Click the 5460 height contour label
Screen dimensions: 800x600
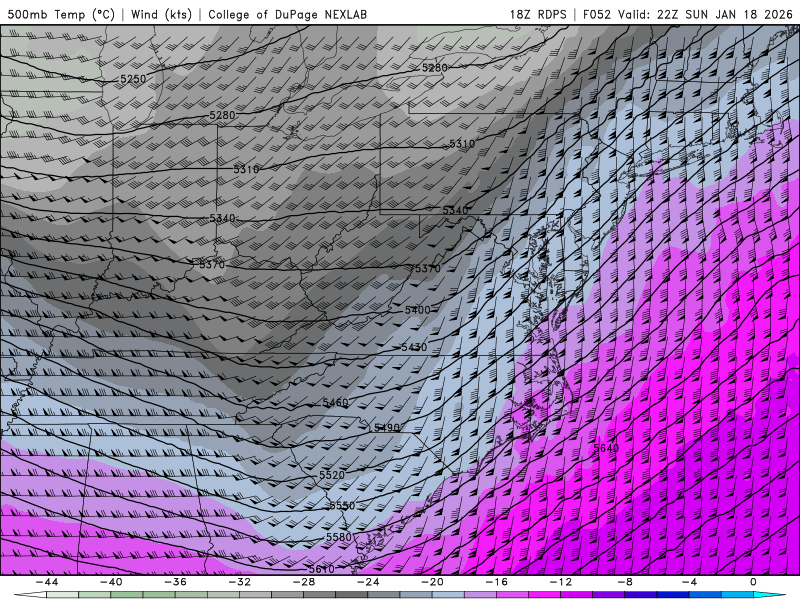click(x=335, y=403)
